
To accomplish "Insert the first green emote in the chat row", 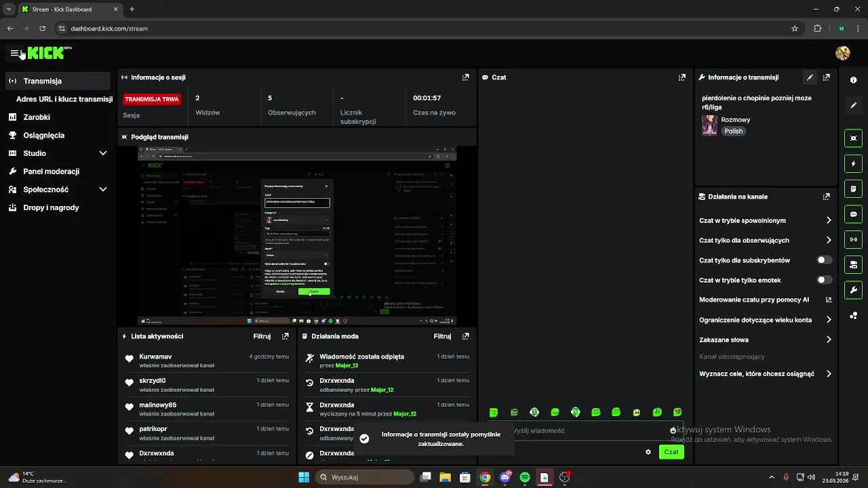I will point(494,412).
